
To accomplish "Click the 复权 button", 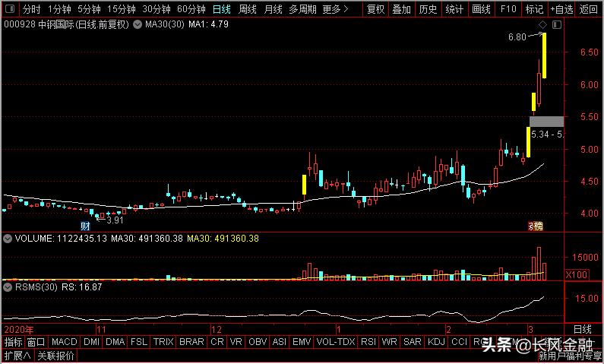I will [376, 9].
